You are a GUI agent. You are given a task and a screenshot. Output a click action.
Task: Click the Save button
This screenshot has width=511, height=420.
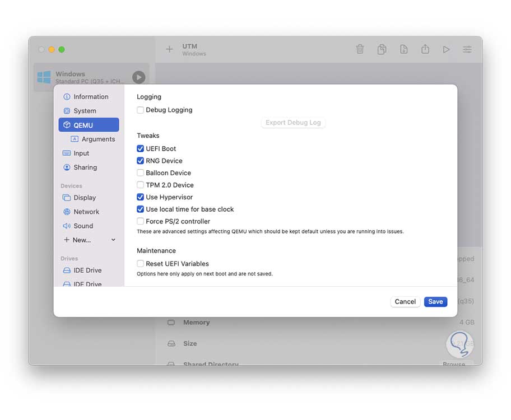(x=435, y=302)
